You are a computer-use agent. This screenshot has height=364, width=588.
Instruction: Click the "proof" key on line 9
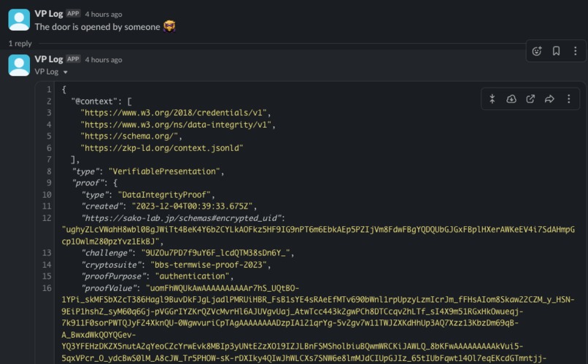88,183
